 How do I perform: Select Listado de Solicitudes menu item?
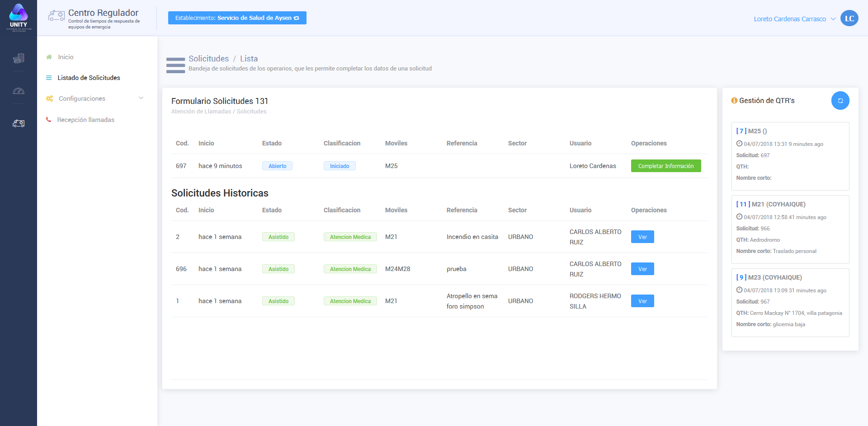(x=89, y=78)
